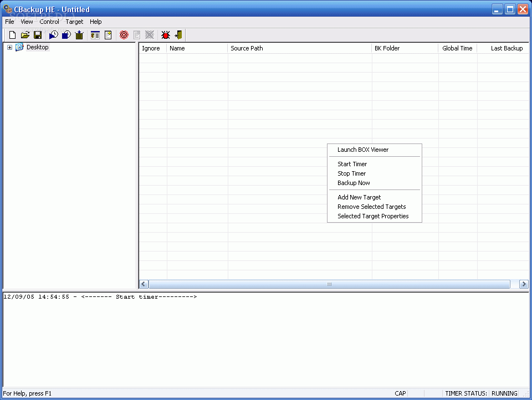Choose Add New Target in context menu

coord(375,197)
